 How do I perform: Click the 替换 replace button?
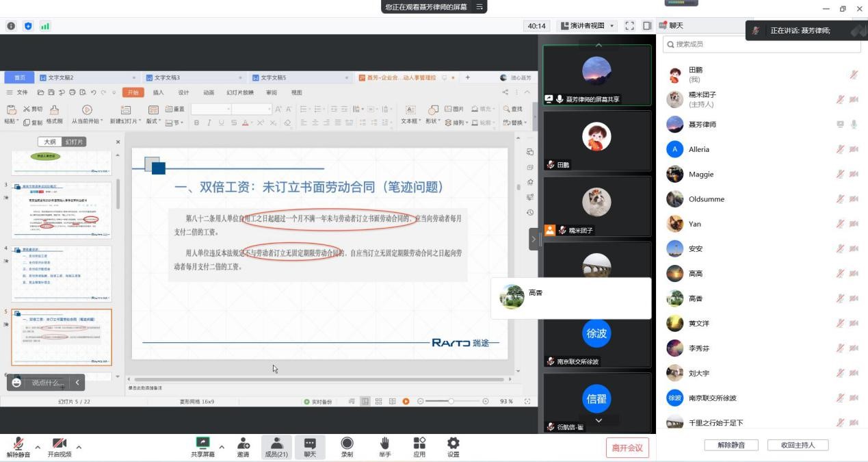coord(515,123)
